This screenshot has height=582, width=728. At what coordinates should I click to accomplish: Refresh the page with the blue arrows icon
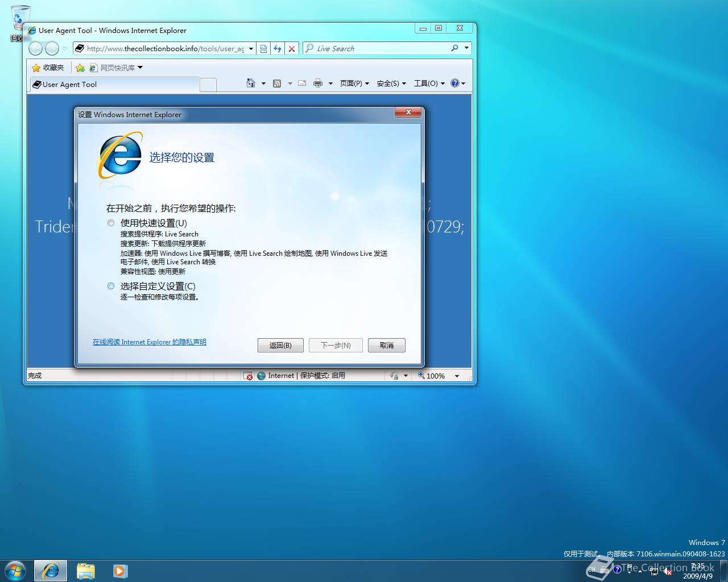click(278, 49)
